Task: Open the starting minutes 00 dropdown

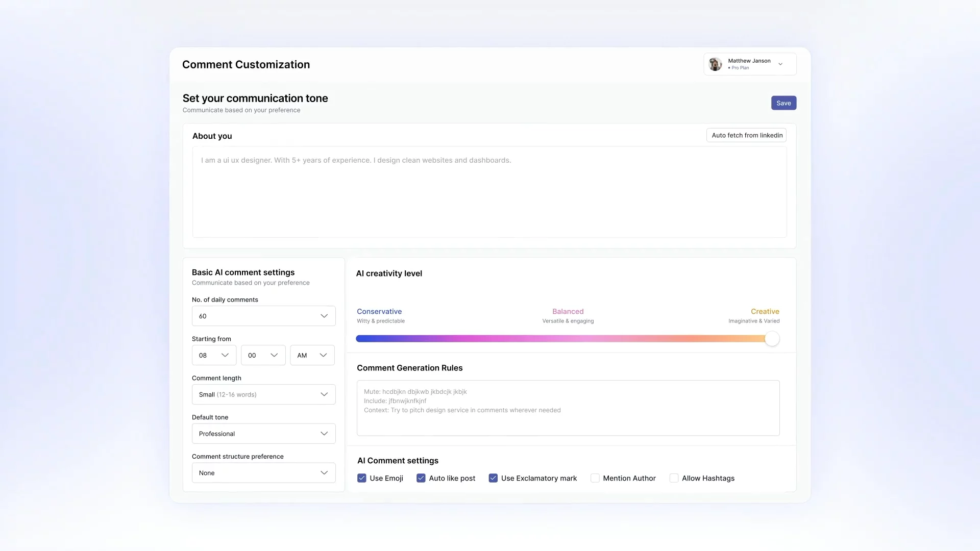Action: click(263, 355)
